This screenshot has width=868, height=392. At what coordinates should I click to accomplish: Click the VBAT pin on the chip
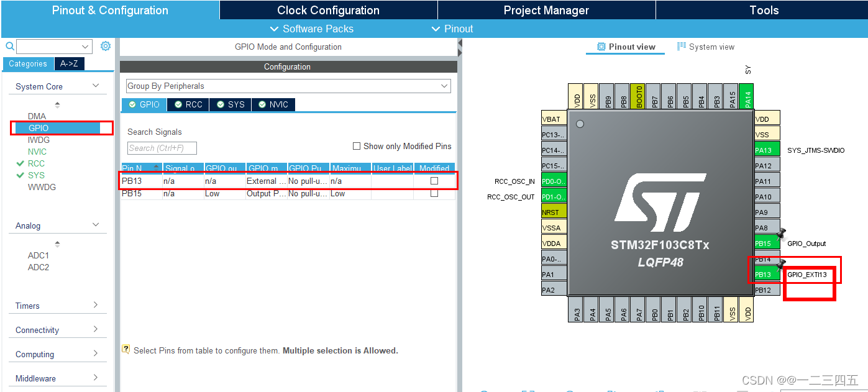coord(554,119)
